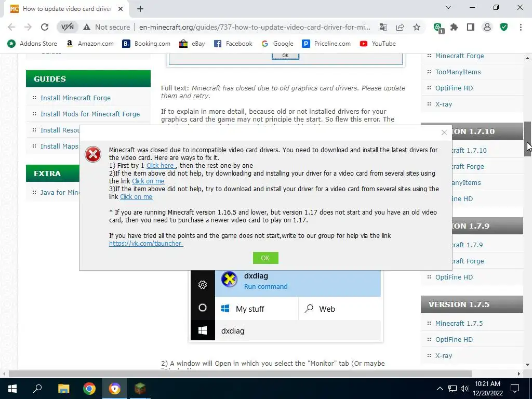This screenshot has height=399, width=532.
Task: Open Chrome three-dot menu
Action: pos(521,27)
